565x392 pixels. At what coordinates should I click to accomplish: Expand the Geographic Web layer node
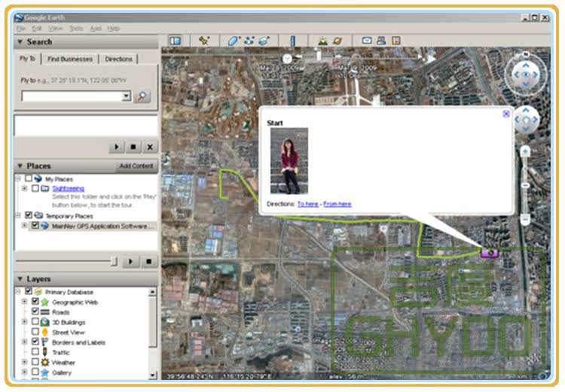(x=24, y=301)
